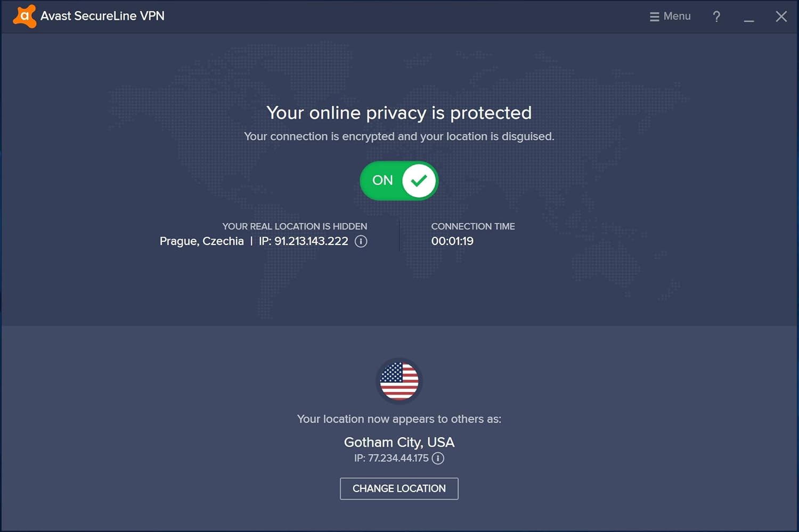Screen dimensions: 799x532
Task: Click the Gotham City, USA location text
Action: click(399, 442)
